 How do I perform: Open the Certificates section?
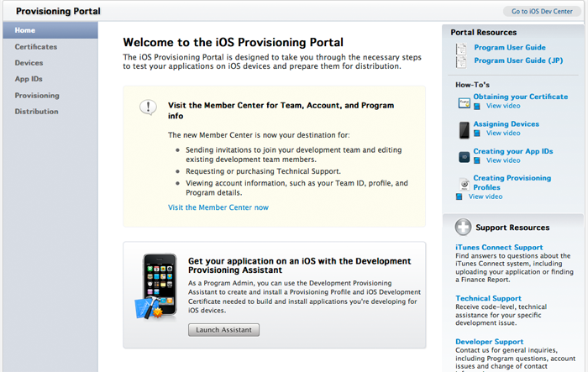36,47
